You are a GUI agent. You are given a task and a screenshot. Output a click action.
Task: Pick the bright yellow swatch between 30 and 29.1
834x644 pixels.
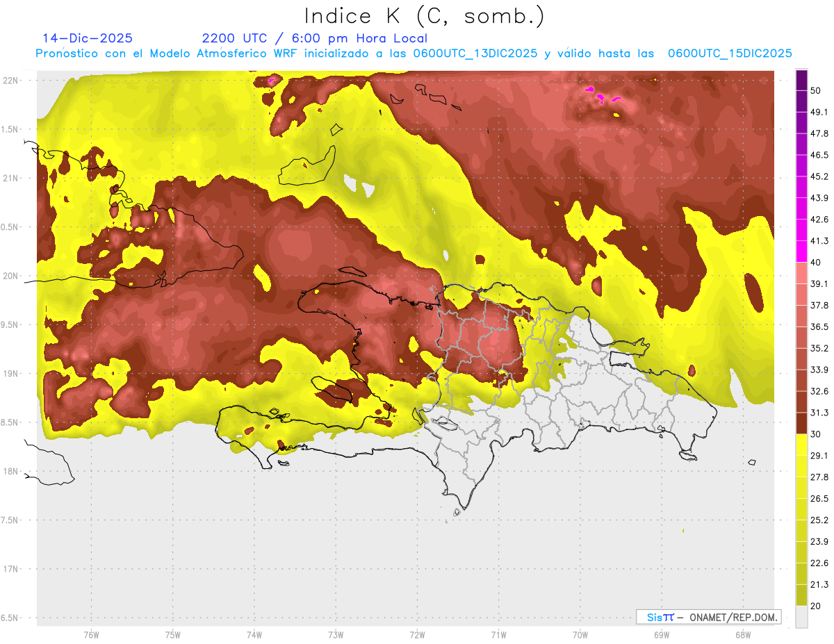(801, 445)
